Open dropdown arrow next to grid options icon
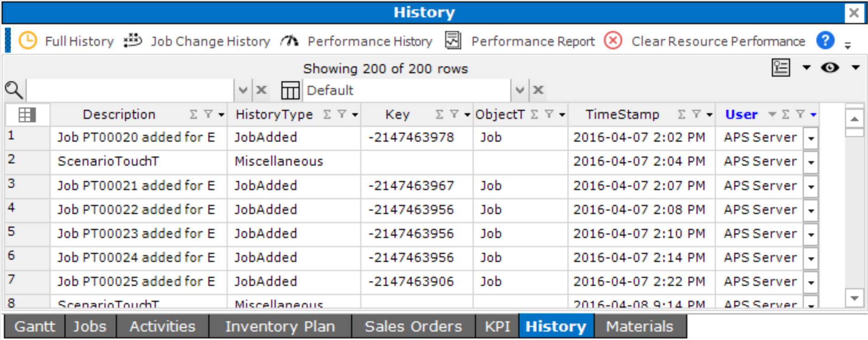868x340 pixels. pyautogui.click(x=806, y=68)
